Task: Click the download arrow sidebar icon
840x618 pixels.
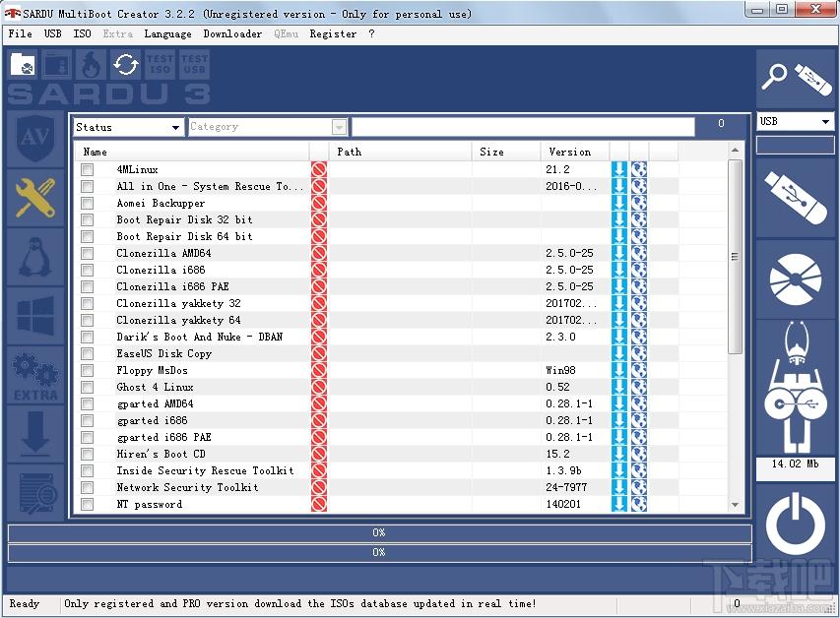Action: (35, 434)
